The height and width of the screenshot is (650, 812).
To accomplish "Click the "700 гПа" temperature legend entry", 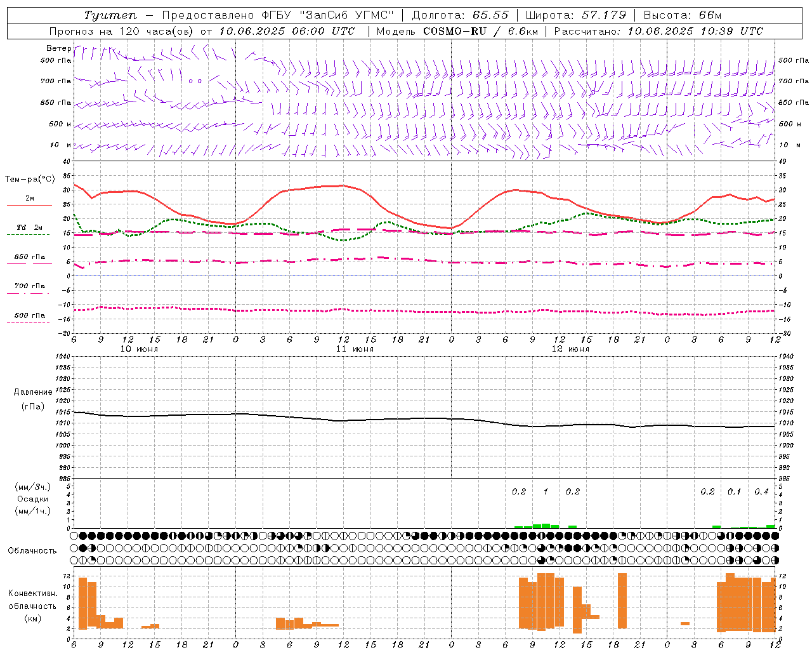I will point(29,286).
